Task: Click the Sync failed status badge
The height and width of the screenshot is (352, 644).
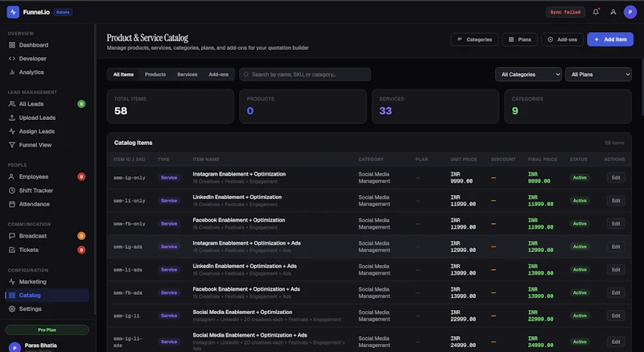Action: point(565,12)
